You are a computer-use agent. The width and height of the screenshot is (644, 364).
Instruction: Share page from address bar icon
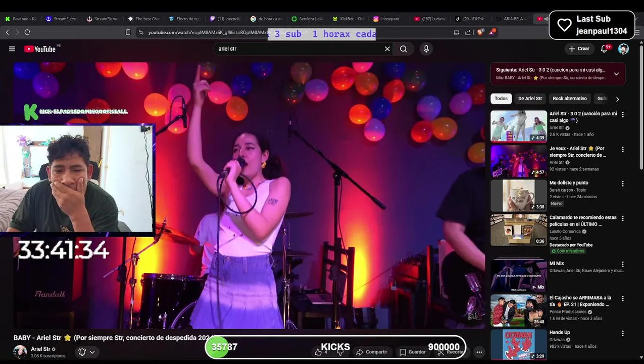(468, 32)
